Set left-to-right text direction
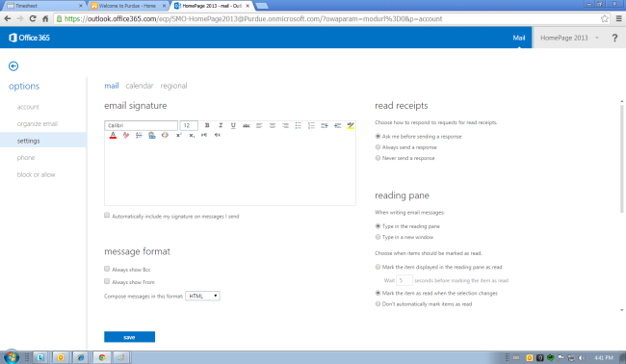Image resolution: width=626 pixels, height=364 pixels. click(204, 136)
